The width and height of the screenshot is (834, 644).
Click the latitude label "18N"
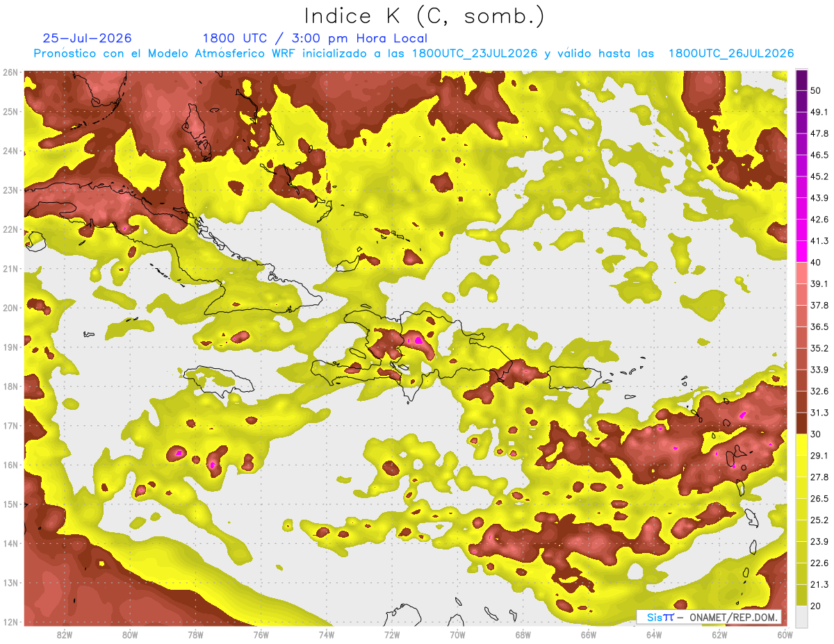[10, 386]
